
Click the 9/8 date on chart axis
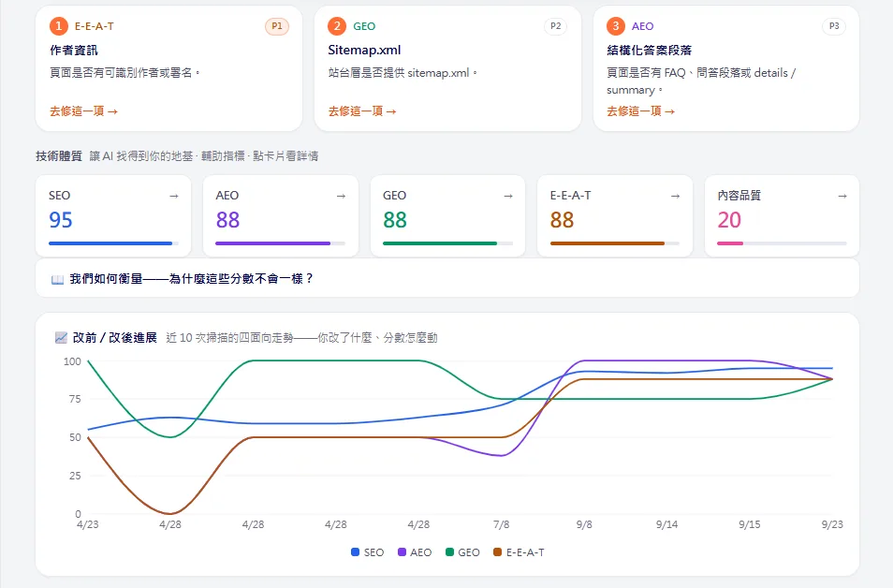tap(584, 524)
